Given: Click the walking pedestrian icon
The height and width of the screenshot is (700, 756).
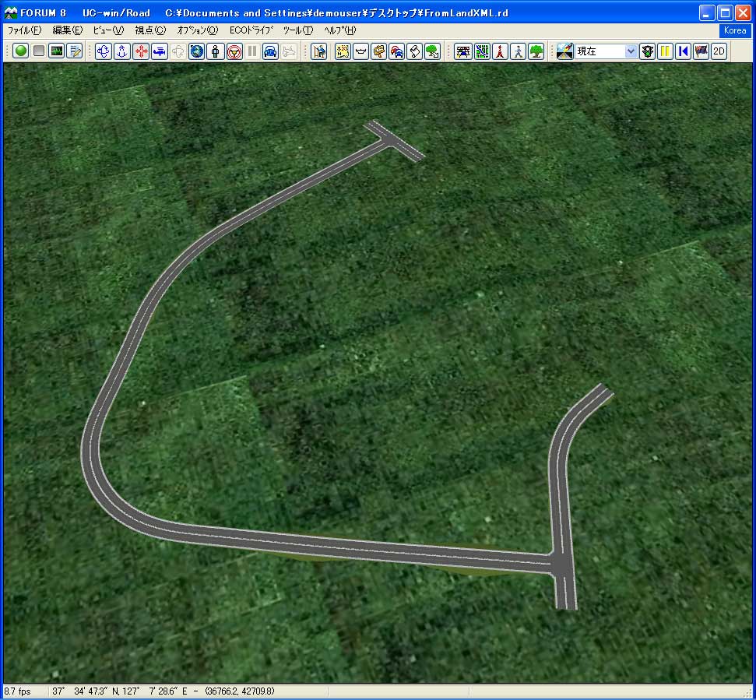Looking at the screenshot, I should pyautogui.click(x=518, y=51).
